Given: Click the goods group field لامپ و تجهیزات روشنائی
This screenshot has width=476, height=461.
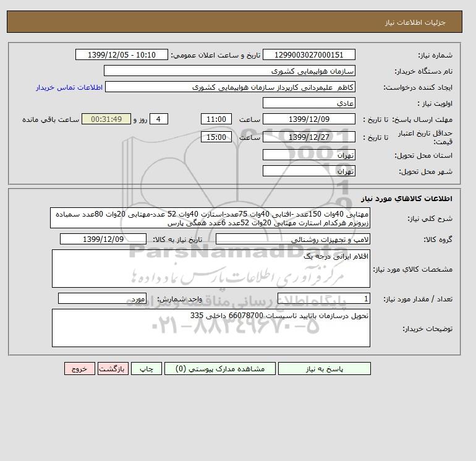Looking at the screenshot, I should pos(292,239).
